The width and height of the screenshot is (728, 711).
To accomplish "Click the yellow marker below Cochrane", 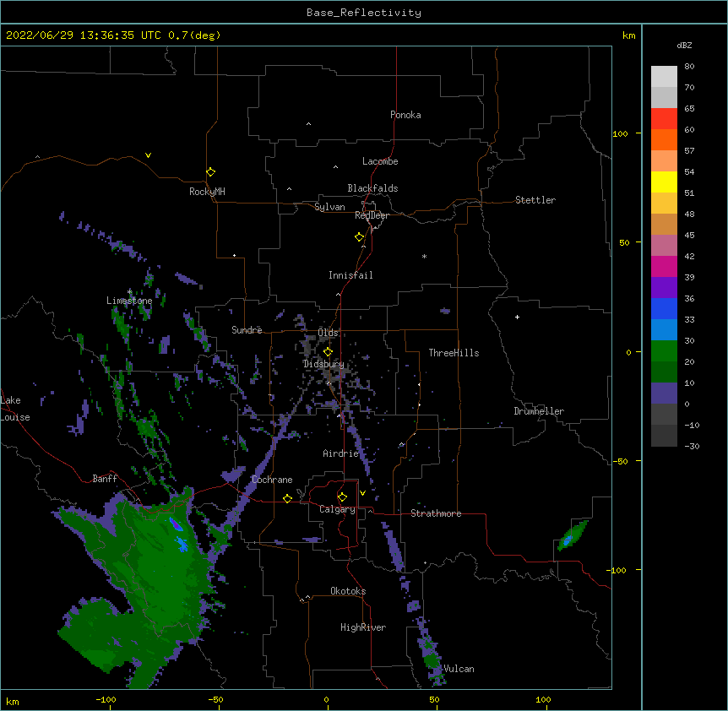I will tap(287, 498).
